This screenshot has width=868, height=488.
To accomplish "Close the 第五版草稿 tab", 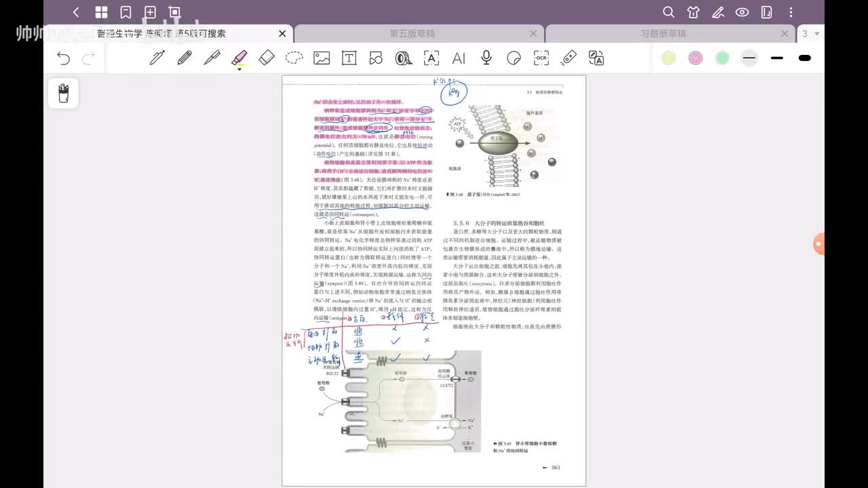I will pyautogui.click(x=533, y=34).
